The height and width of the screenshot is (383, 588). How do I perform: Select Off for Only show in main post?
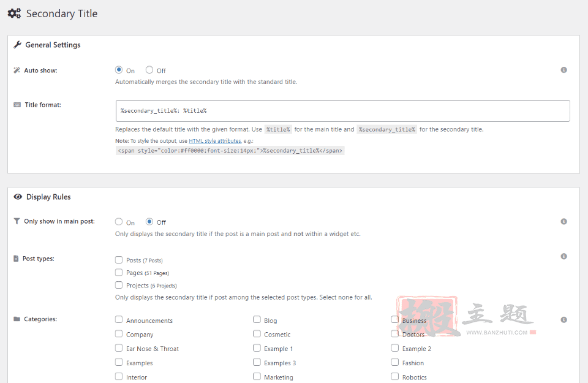[x=149, y=222]
